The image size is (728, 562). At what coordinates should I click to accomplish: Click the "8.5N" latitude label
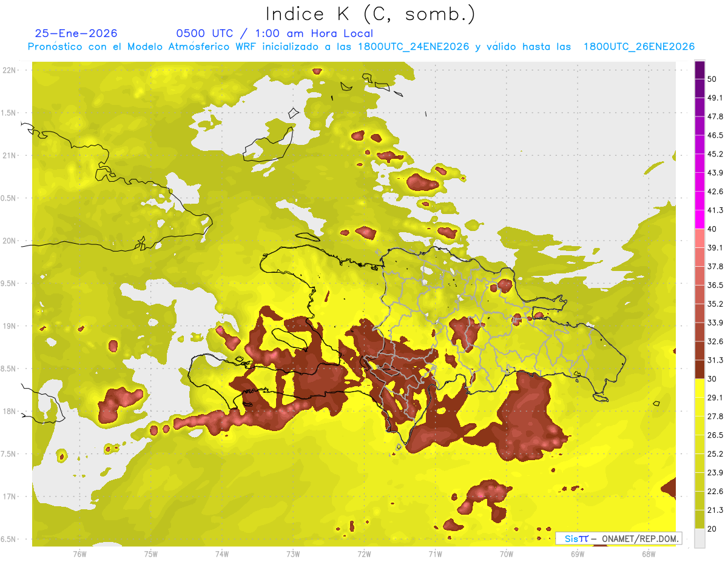9,369
